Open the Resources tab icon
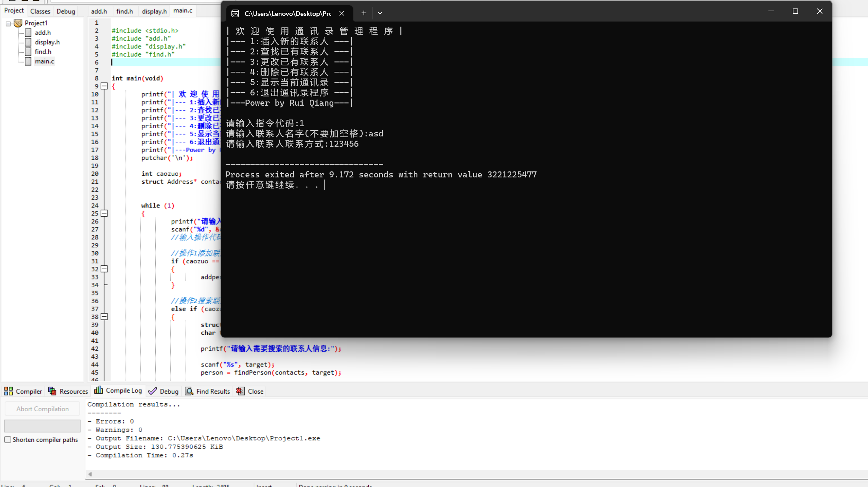 click(52, 391)
